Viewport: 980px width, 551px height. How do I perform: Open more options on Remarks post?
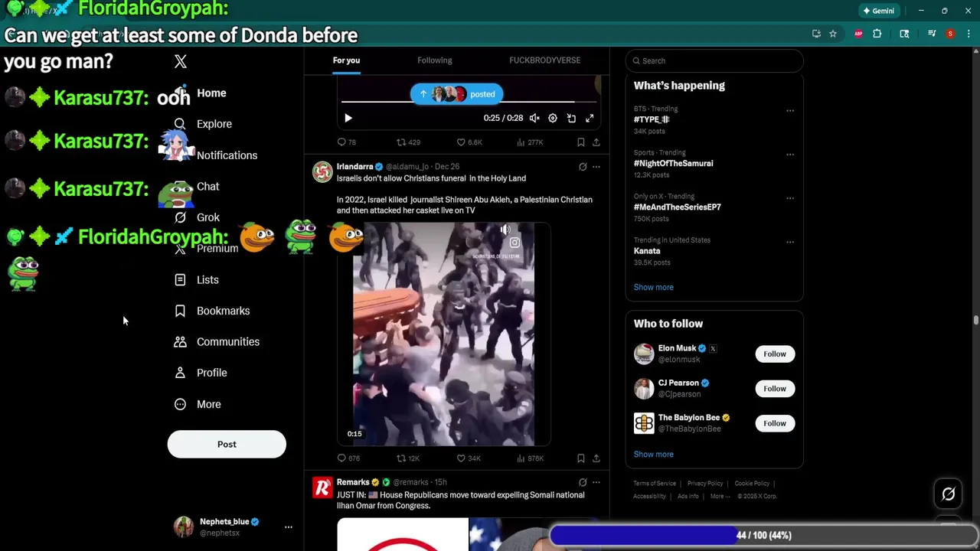[x=596, y=483]
